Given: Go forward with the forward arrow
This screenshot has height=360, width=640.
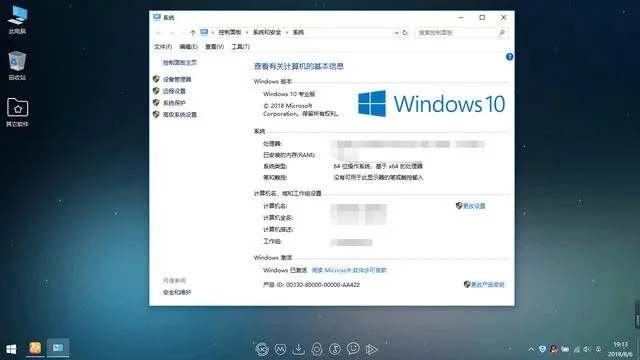Looking at the screenshot, I should (x=172, y=32).
